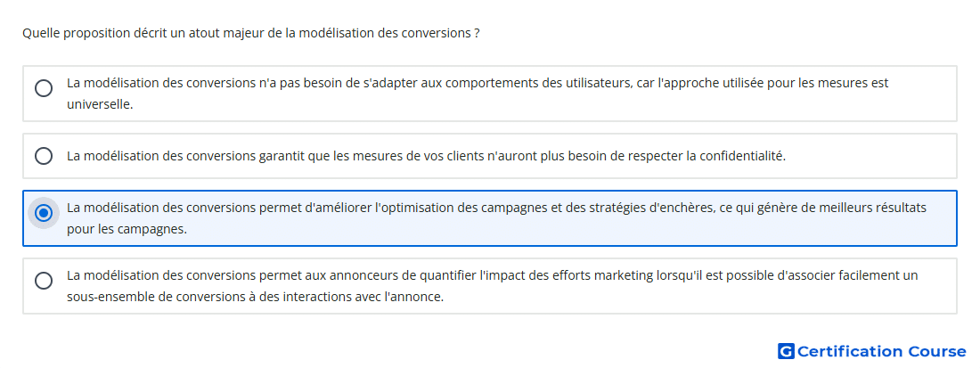This screenshot has width=980, height=368.
Task: Select the radio button for the "n'a pas besoin de s'adapter" answer
Action: tap(43, 88)
